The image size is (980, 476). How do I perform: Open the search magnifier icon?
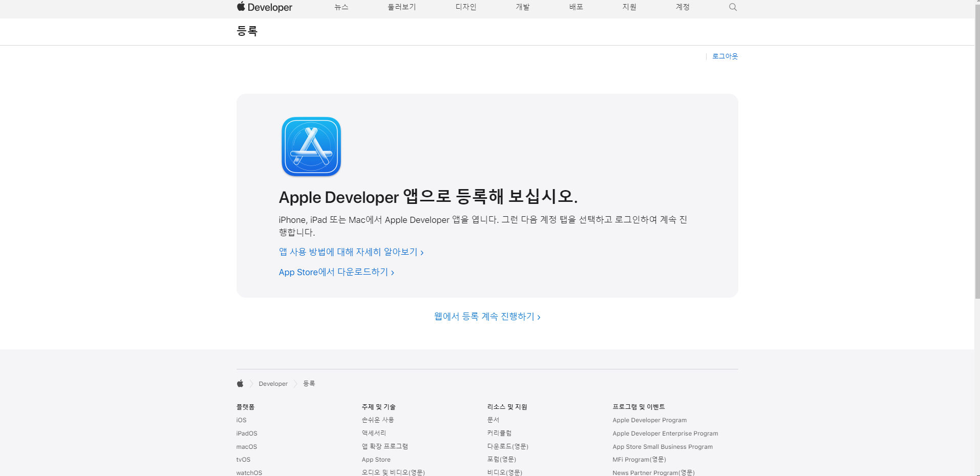pyautogui.click(x=733, y=7)
